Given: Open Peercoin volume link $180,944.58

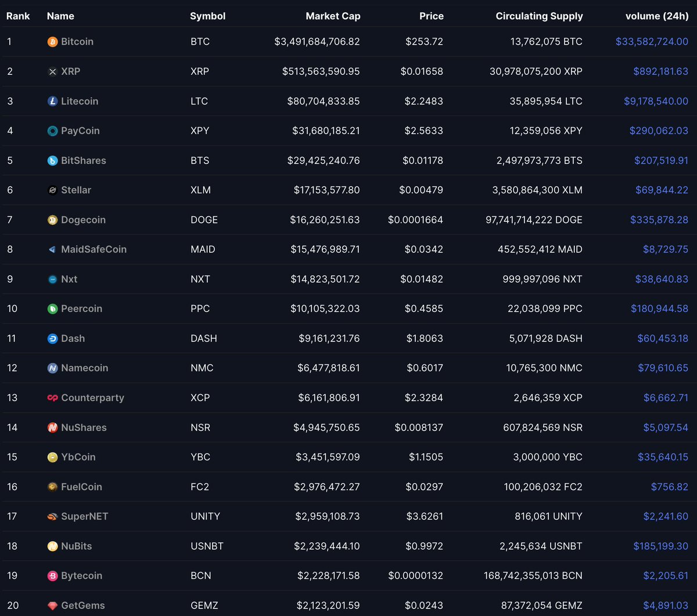Looking at the screenshot, I should pyautogui.click(x=660, y=308).
